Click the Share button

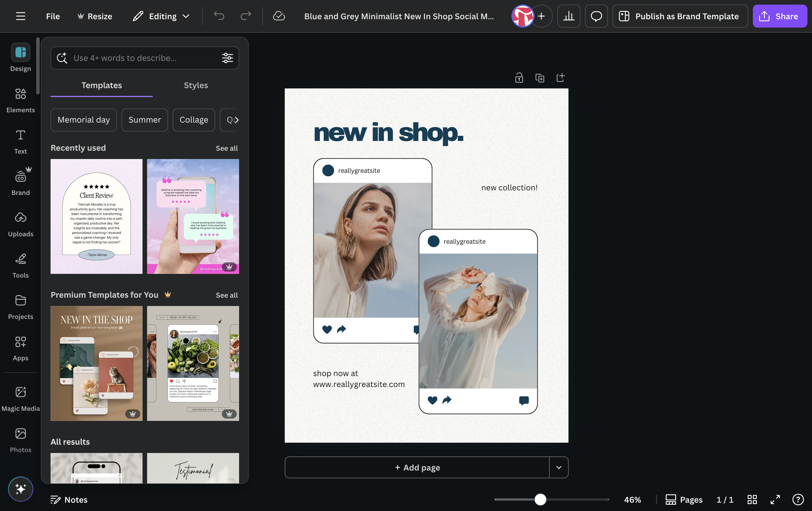pyautogui.click(x=780, y=16)
